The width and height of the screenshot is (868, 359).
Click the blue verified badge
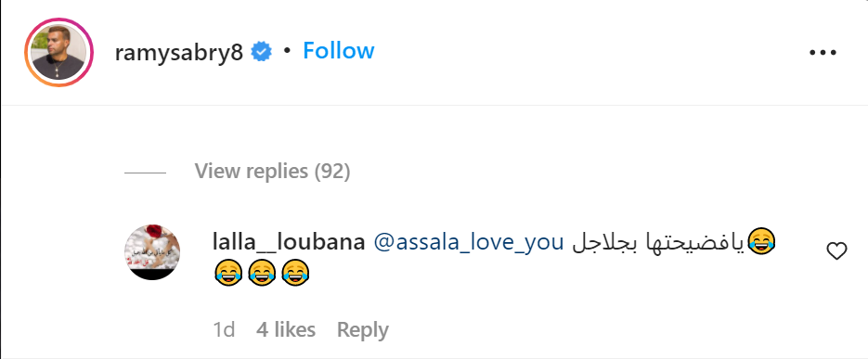[x=261, y=52]
